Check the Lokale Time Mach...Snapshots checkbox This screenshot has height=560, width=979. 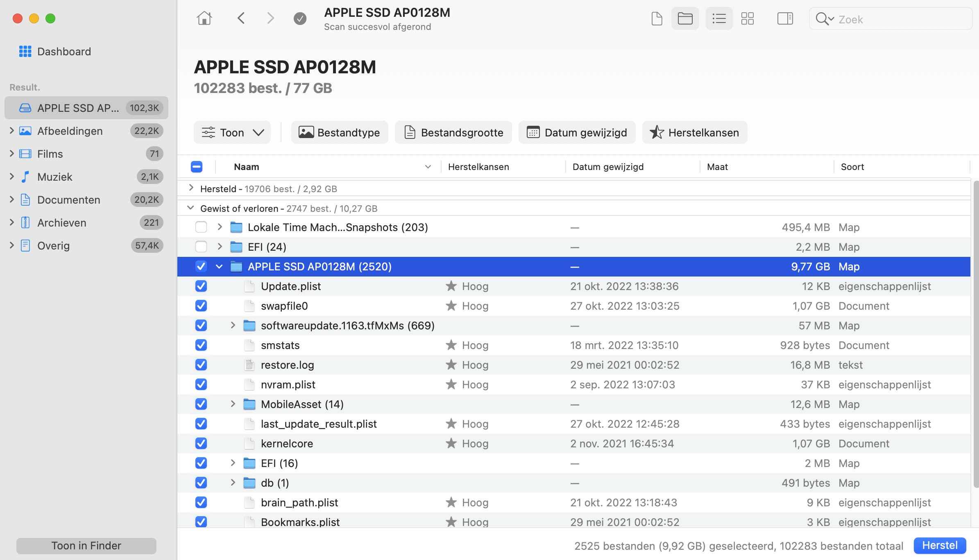click(x=201, y=227)
